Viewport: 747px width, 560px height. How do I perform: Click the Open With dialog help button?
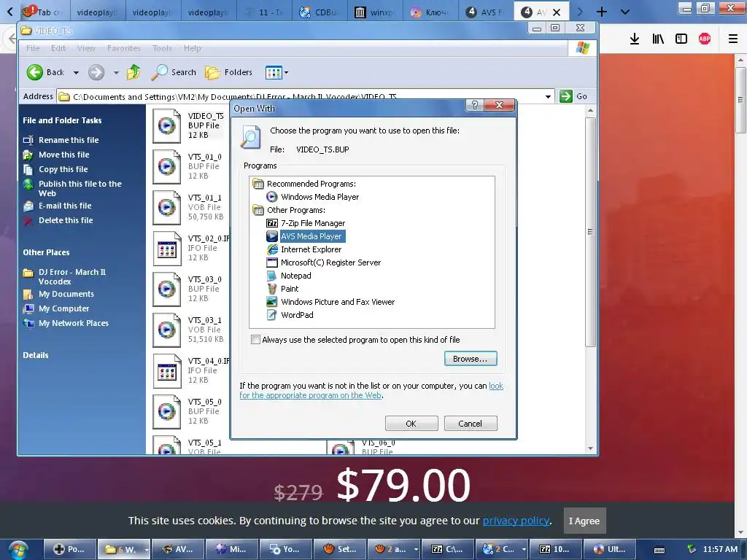pos(474,105)
